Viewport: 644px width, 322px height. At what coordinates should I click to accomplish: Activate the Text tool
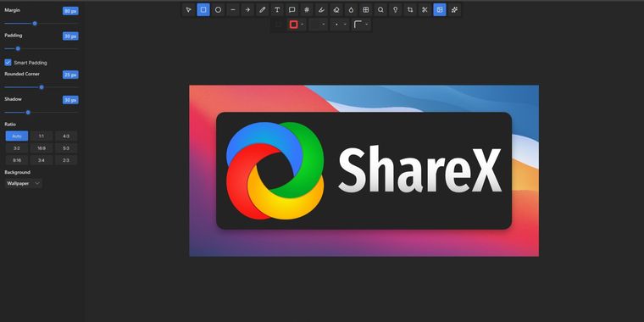pyautogui.click(x=277, y=10)
